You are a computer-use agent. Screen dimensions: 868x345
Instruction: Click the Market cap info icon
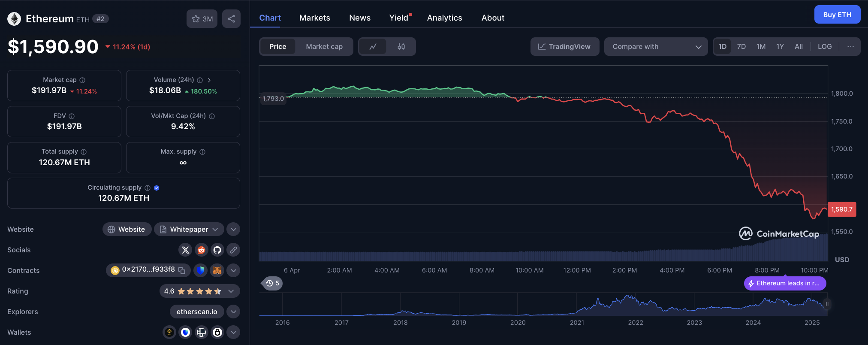pyautogui.click(x=82, y=80)
